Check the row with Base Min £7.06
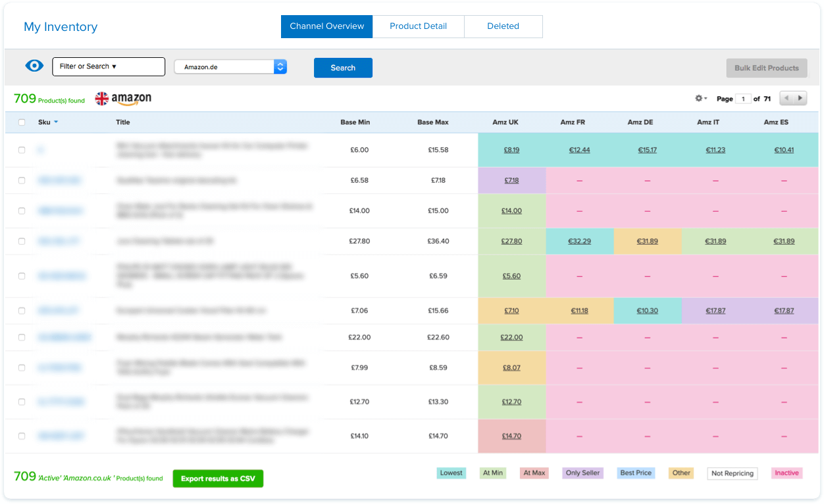 click(x=22, y=311)
